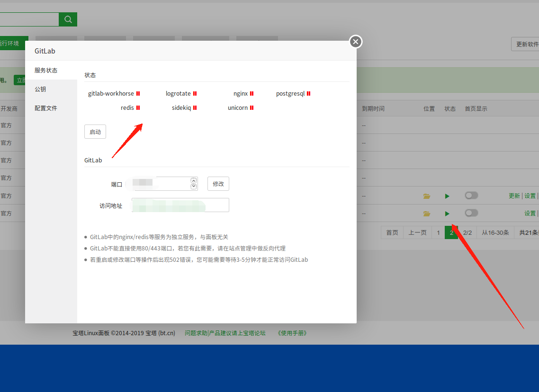Click the unicorn service label
Image resolution: width=539 pixels, height=392 pixels.
238,108
